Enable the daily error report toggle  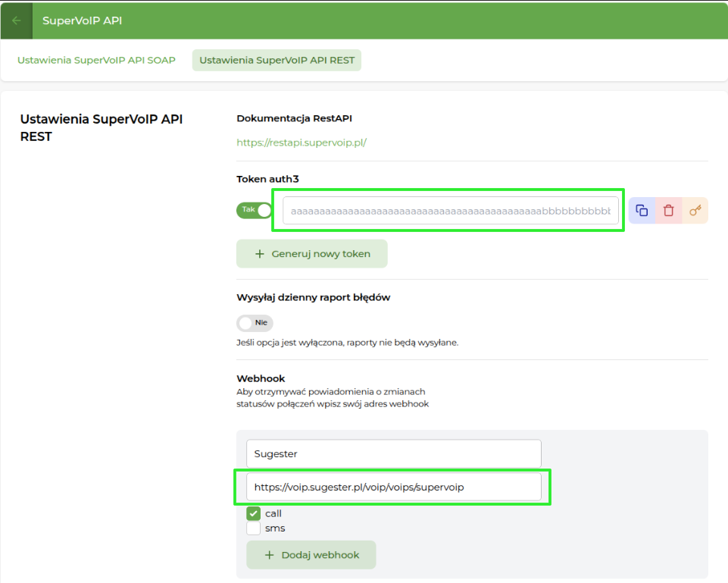pos(254,323)
